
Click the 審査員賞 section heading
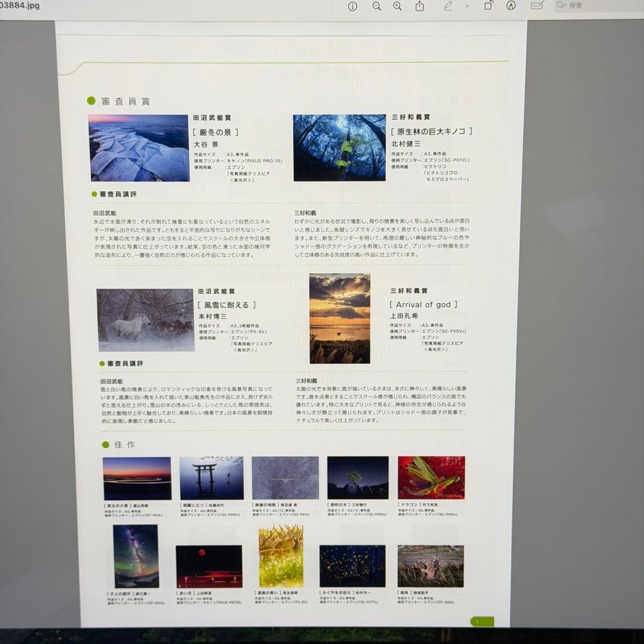[x=125, y=101]
